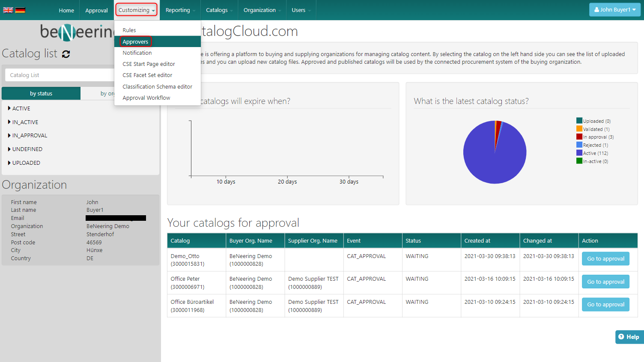Viewport: 644px width, 362px height.
Task: Click the BeNeering logo
Action: (x=77, y=32)
